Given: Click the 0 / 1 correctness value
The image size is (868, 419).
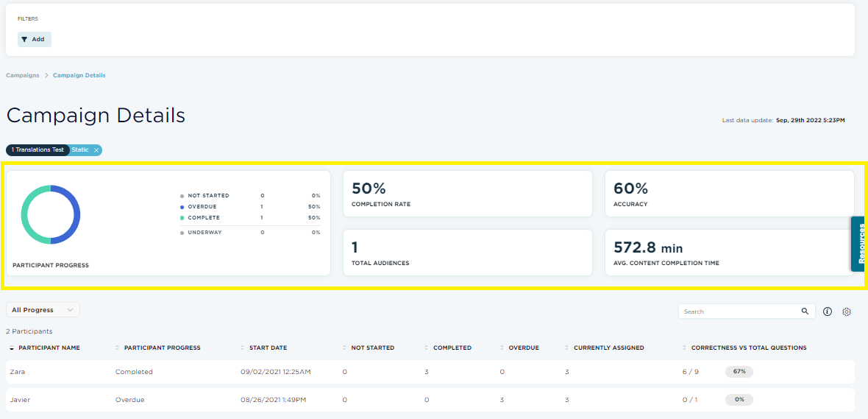Looking at the screenshot, I should [690, 400].
